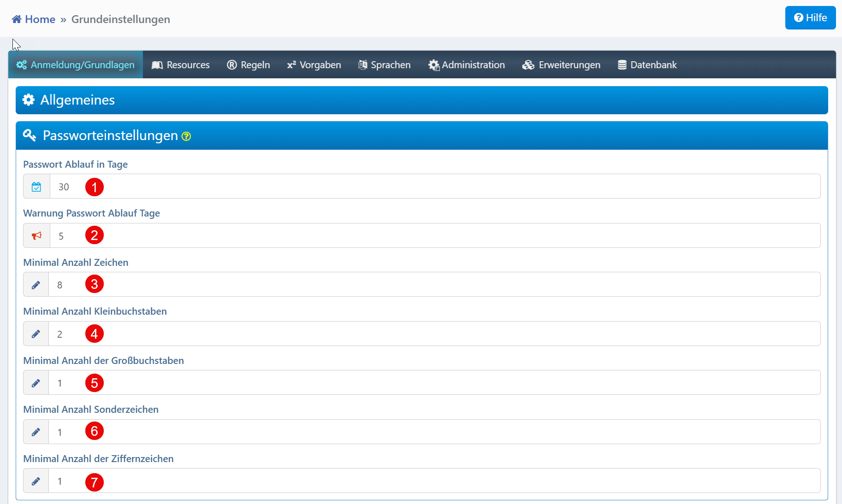Click pencil icon beside Ziffernzeichen field
Image resolution: width=842 pixels, height=504 pixels.
36,481
